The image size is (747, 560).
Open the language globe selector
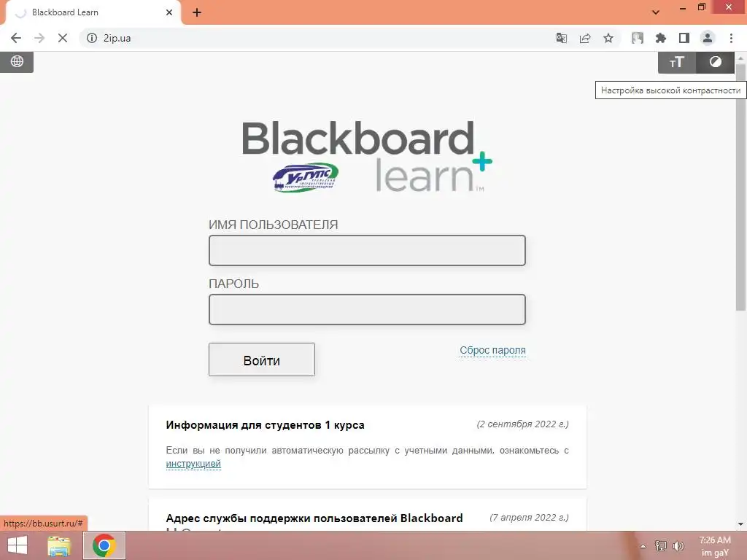[17, 61]
